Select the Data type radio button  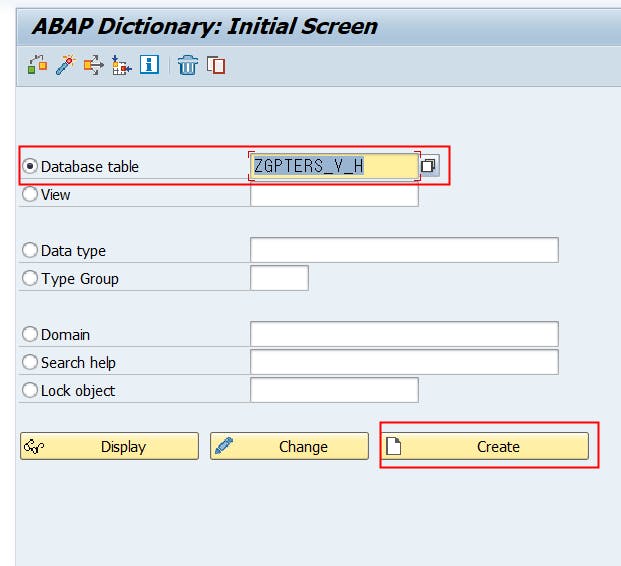(30, 251)
